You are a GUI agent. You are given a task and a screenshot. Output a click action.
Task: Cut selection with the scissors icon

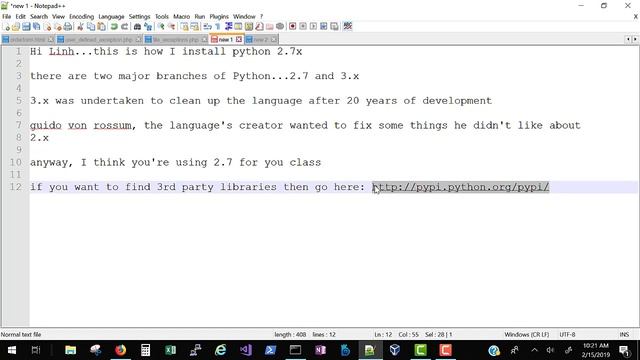click(80, 27)
